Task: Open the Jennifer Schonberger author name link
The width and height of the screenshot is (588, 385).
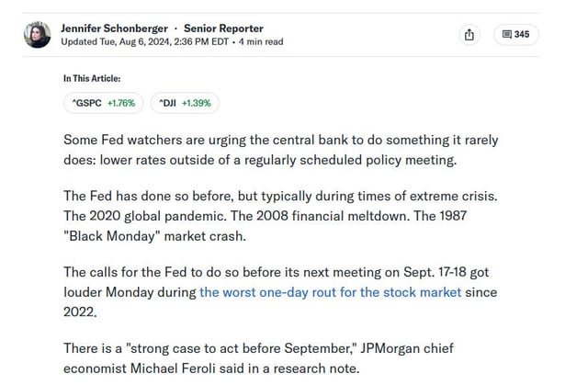Action: (114, 28)
